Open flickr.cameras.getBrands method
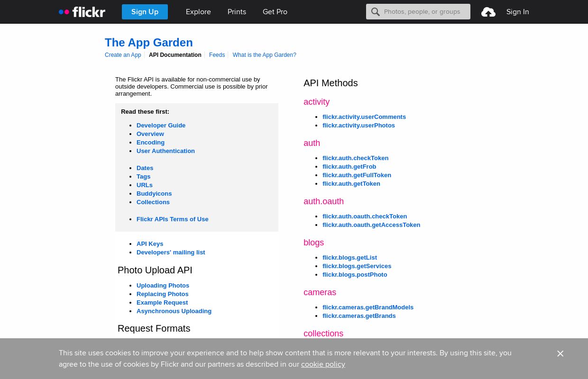The image size is (588, 379). (x=359, y=316)
